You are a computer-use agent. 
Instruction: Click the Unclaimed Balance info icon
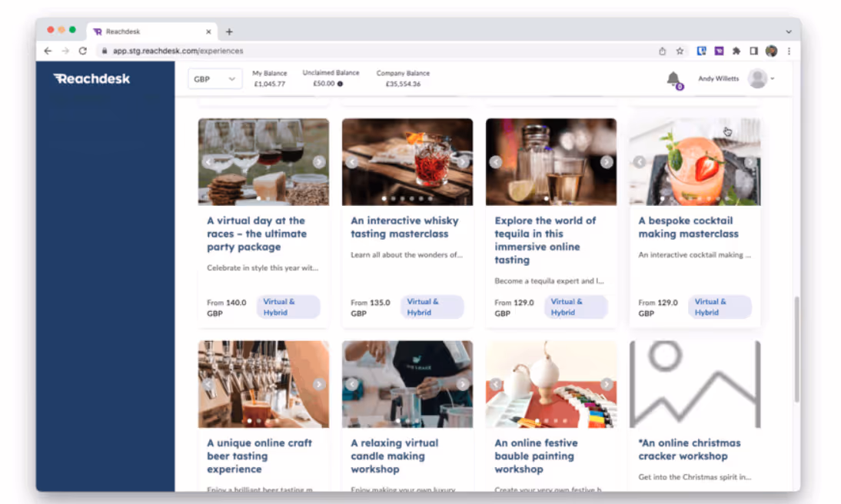click(340, 84)
